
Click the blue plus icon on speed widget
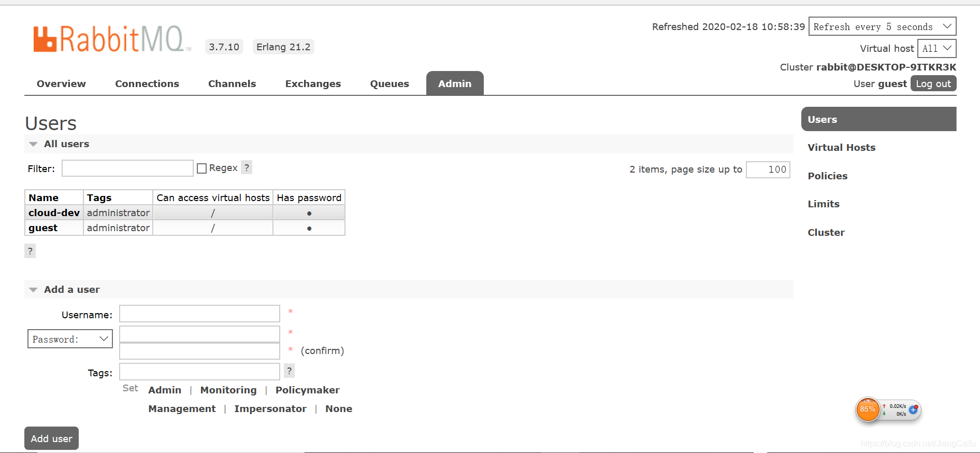point(913,409)
